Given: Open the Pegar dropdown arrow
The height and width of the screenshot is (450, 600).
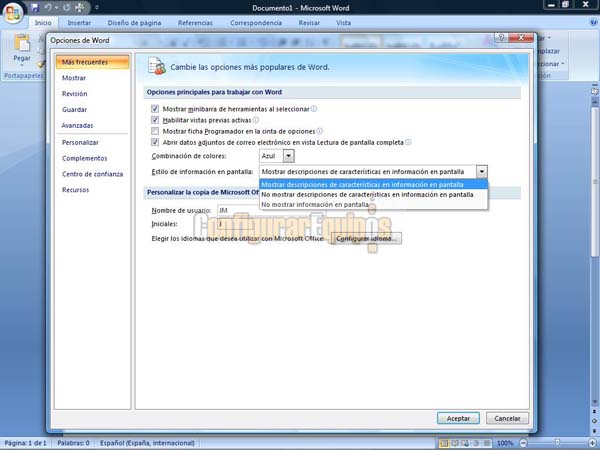Looking at the screenshot, I should (x=22, y=65).
